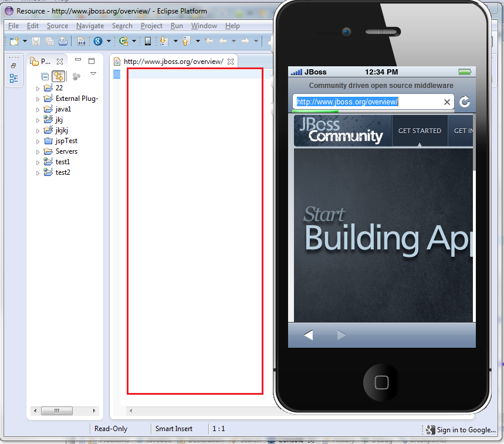Click the Print toolbar icon

[63, 41]
